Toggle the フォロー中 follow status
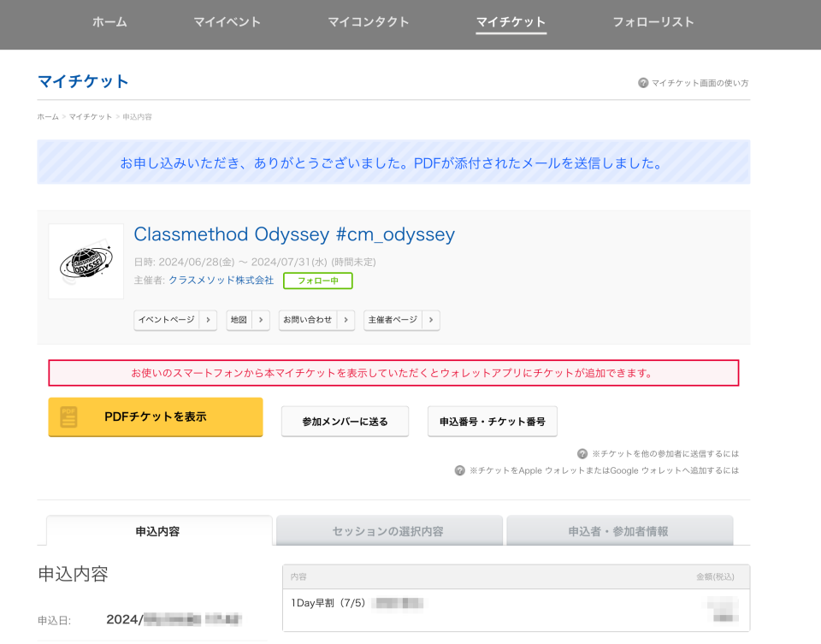This screenshot has height=644, width=821. point(317,281)
